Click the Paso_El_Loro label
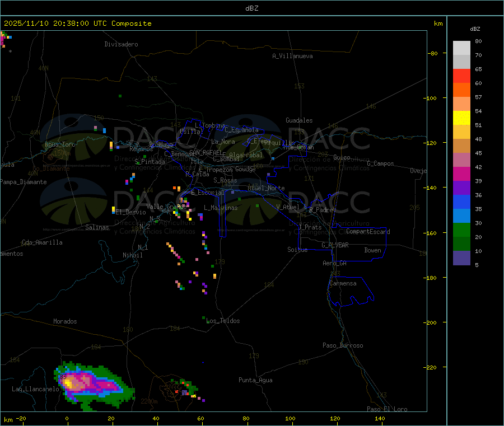The height and width of the screenshot is (426, 504). pos(387,409)
